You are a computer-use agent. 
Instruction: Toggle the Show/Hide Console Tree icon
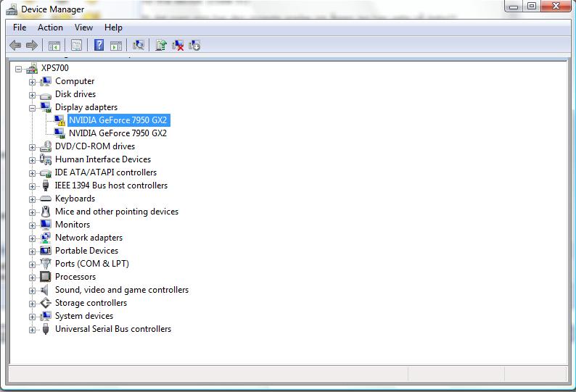pos(54,46)
